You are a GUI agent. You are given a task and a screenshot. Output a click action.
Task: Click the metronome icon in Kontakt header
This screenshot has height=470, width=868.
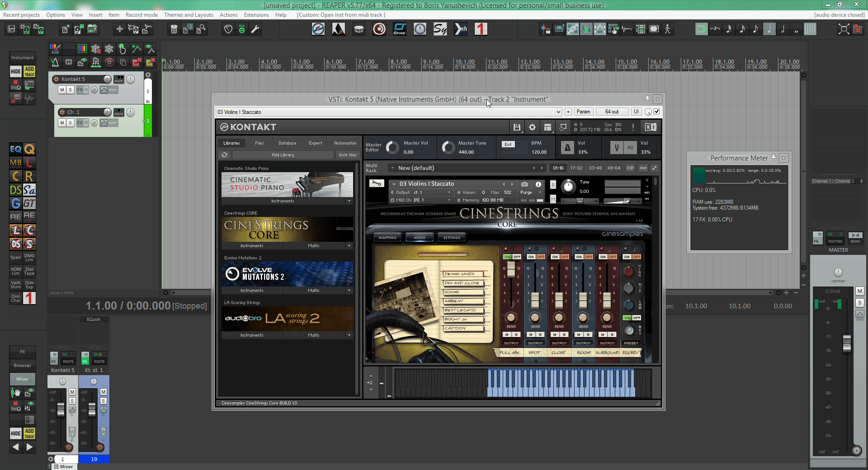567,148
